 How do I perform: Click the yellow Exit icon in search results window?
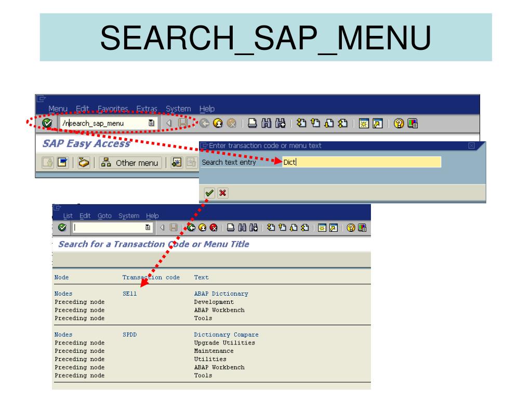203,228
